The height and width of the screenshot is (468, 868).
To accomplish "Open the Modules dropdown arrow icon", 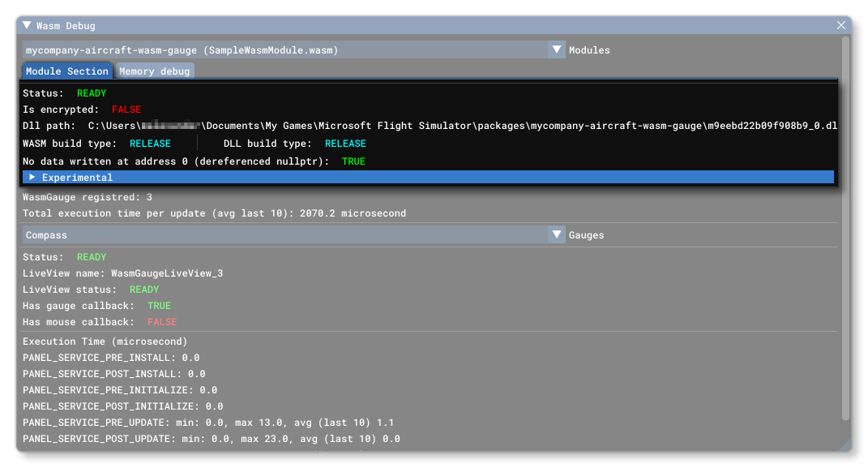I will pyautogui.click(x=557, y=49).
